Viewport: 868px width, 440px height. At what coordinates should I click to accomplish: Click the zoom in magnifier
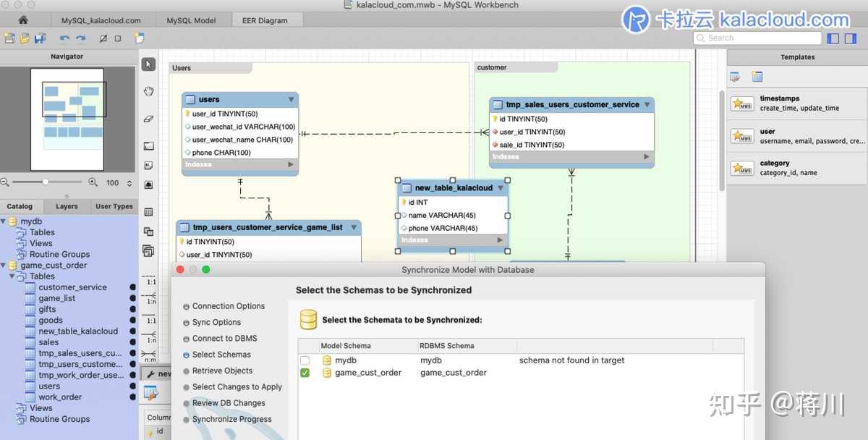(x=93, y=182)
